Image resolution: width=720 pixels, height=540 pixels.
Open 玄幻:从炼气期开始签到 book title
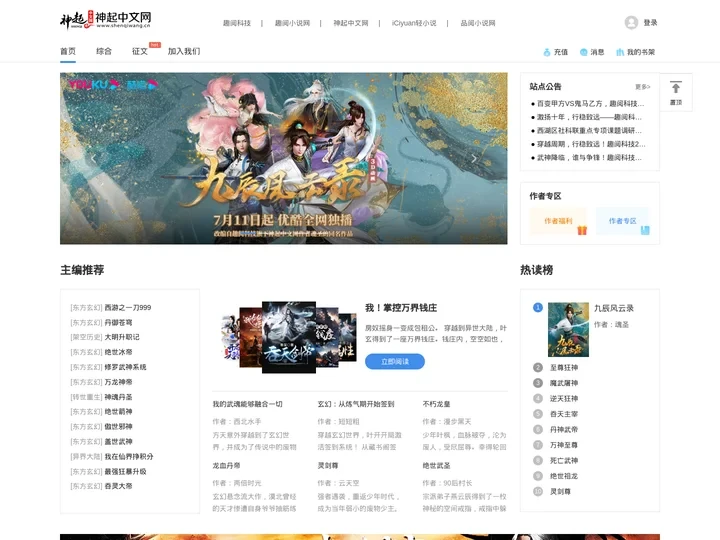click(356, 404)
